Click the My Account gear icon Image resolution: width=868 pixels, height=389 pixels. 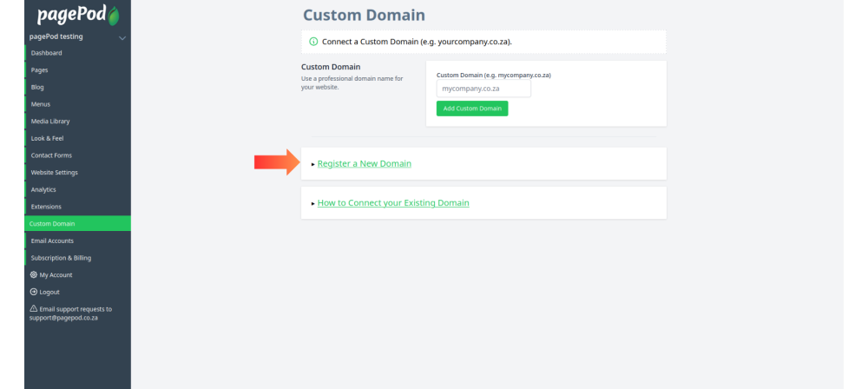[x=33, y=275]
